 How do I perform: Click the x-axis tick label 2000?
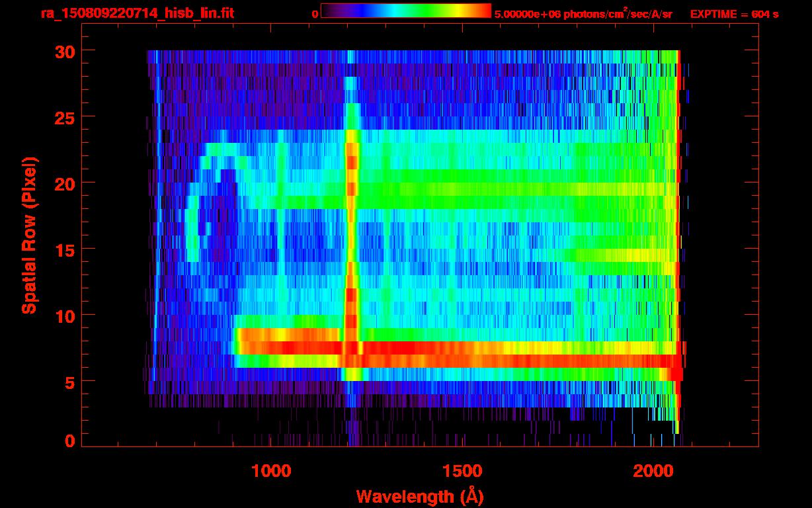coord(653,471)
